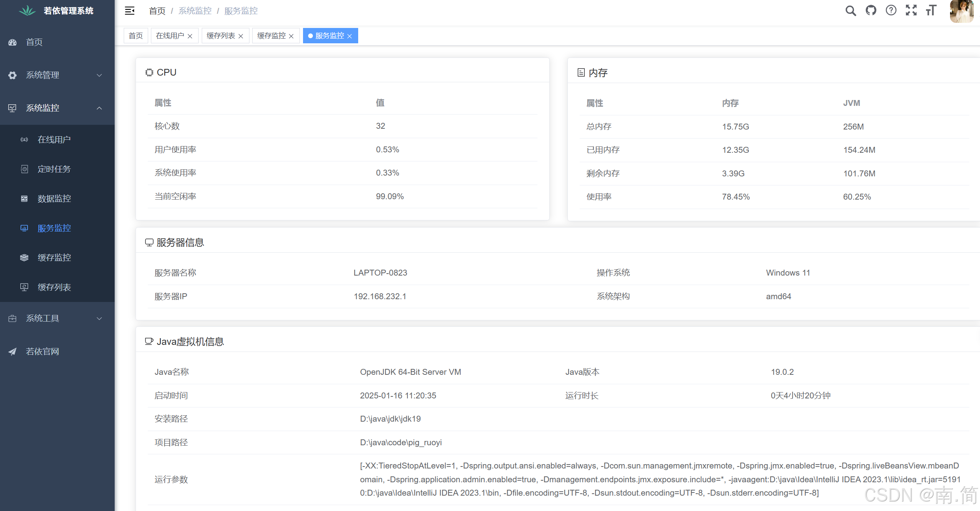980x511 pixels.
Task: Switch to the 首页 tab
Action: point(136,36)
